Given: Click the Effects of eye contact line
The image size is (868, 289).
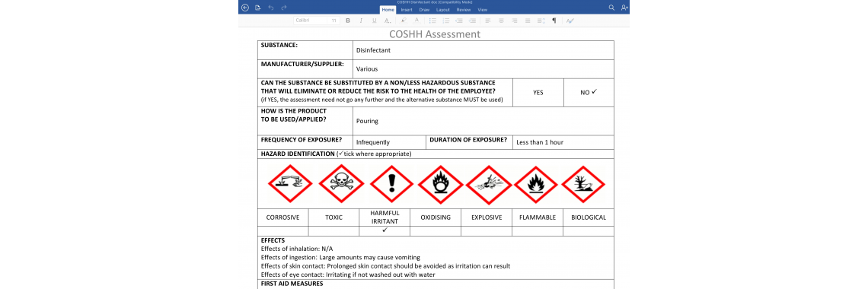Looking at the screenshot, I should point(348,275).
